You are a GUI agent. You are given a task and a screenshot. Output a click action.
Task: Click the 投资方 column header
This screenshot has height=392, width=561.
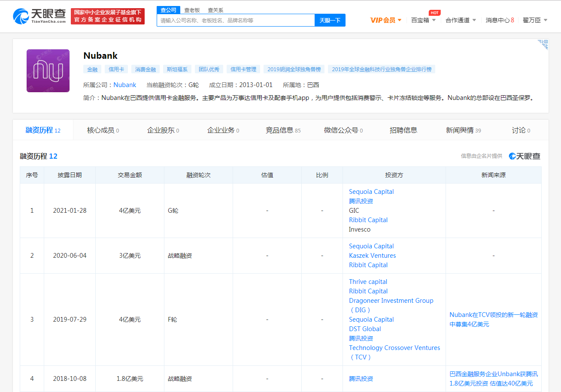pyautogui.click(x=394, y=175)
